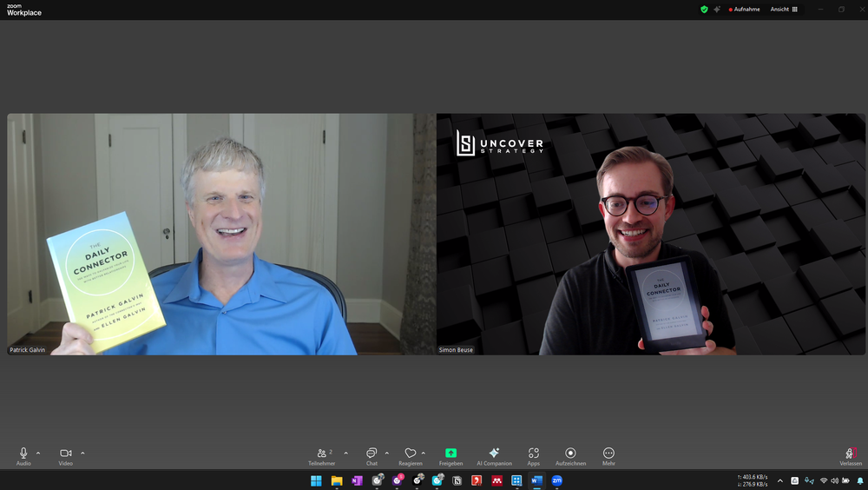
Task: Toggle the Video camera button
Action: [65, 455]
